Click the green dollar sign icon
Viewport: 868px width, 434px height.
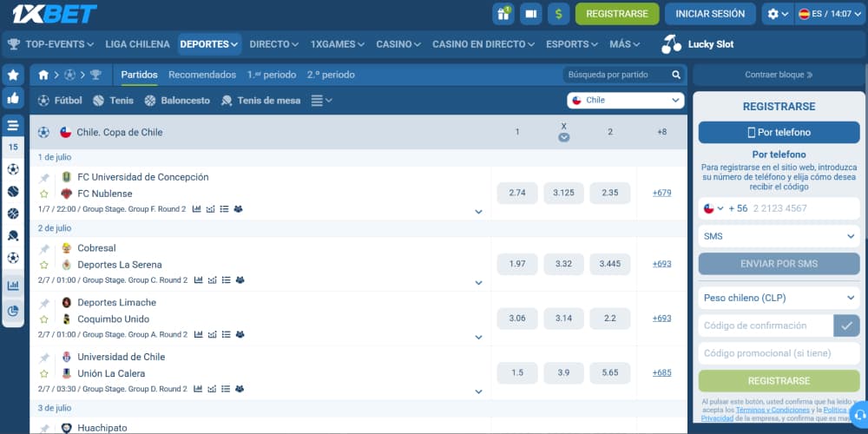click(x=558, y=14)
